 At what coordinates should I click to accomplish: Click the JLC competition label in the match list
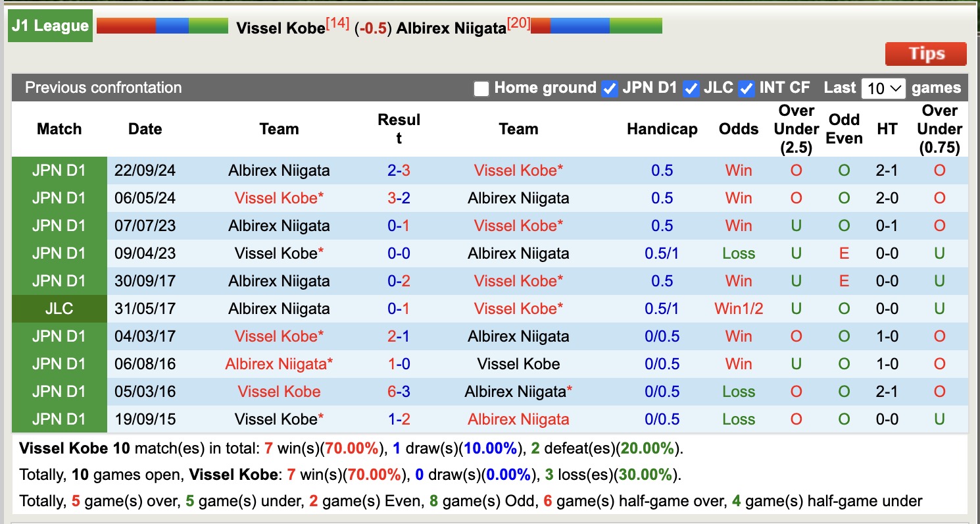click(59, 308)
